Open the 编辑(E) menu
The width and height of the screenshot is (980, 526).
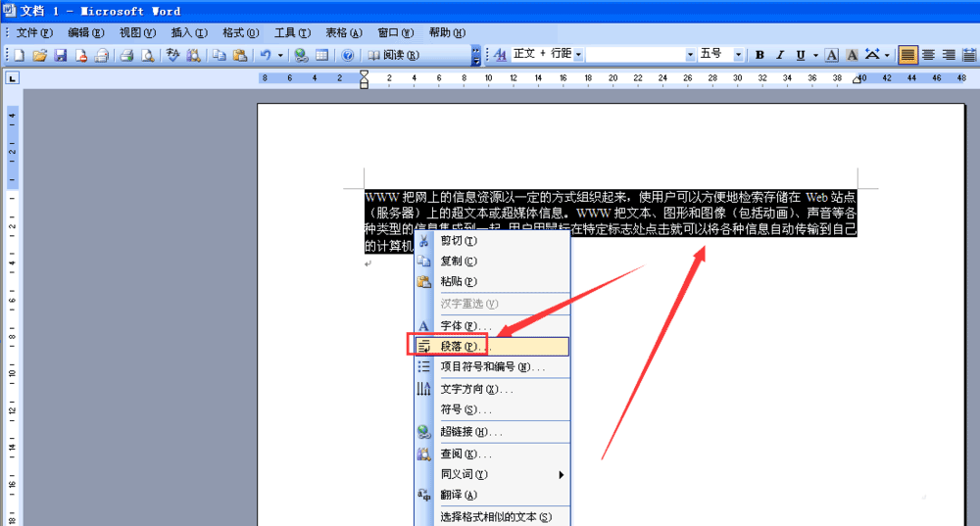tap(85, 32)
